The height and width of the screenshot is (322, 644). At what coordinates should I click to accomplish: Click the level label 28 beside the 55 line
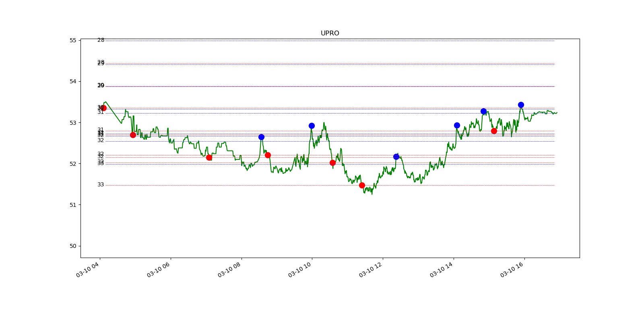coord(101,40)
